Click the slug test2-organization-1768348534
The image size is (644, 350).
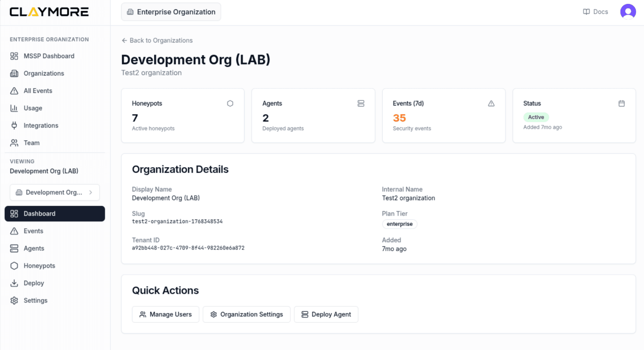click(177, 221)
